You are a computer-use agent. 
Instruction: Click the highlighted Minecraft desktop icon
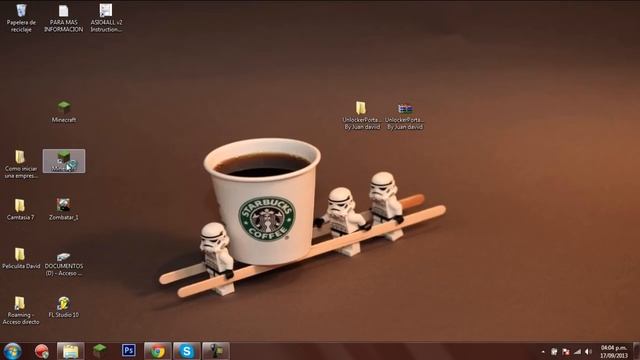(64, 161)
